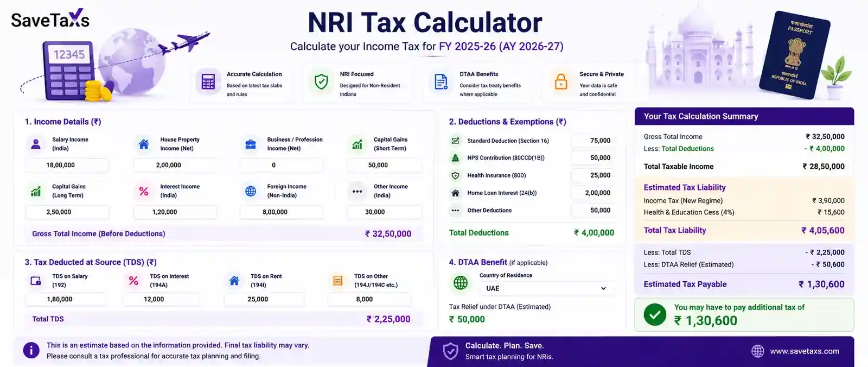Image resolution: width=868 pixels, height=367 pixels.
Task: Click the Business / Profession briefcase icon
Action: click(x=251, y=144)
